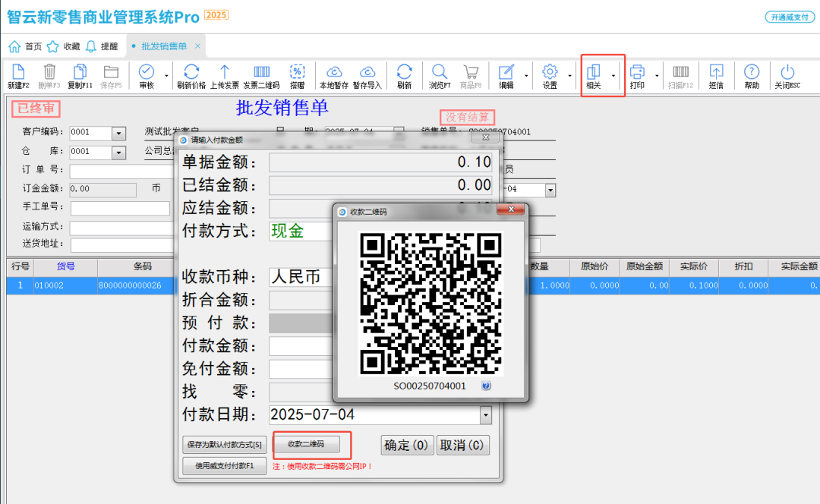
Task: Expand the 设置 dropdown arrow
Action: tap(569, 76)
